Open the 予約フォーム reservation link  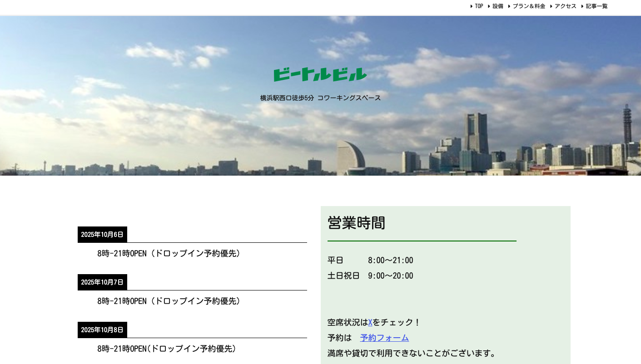pos(384,338)
